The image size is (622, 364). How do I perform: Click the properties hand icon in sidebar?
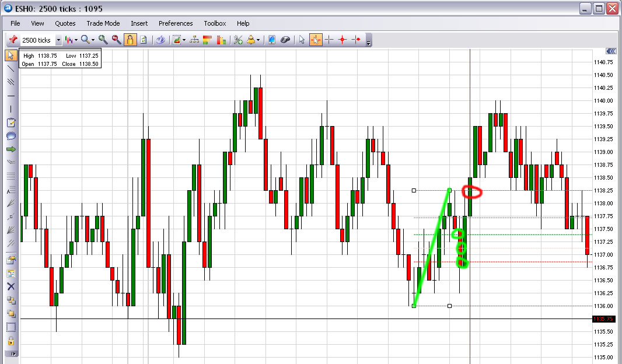click(11, 260)
